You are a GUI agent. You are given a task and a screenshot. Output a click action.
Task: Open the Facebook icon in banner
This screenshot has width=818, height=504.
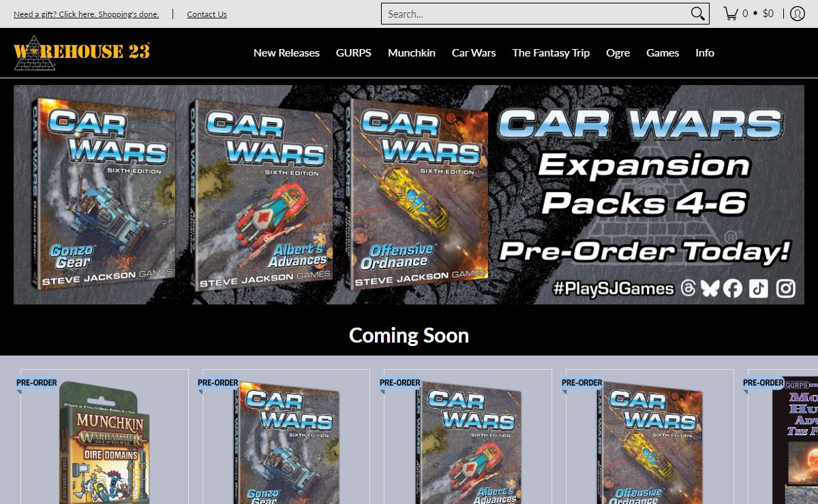tap(733, 289)
